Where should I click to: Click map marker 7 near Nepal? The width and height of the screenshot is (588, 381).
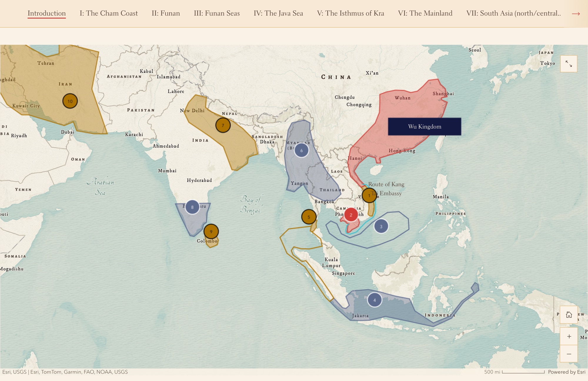click(223, 125)
